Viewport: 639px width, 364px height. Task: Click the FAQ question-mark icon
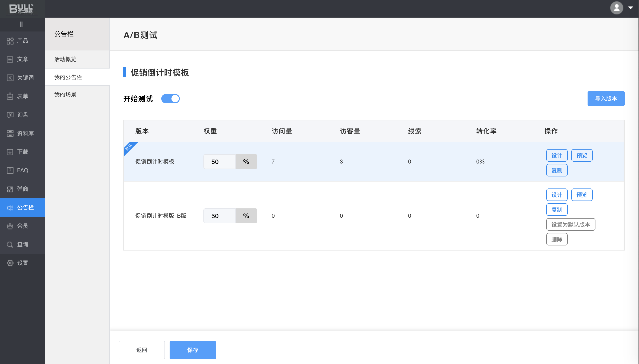coord(10,170)
